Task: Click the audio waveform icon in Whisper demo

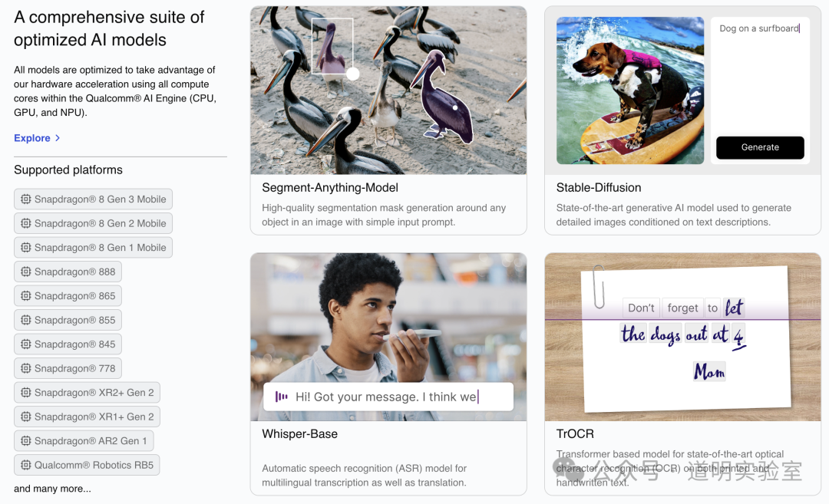Action: 282,397
